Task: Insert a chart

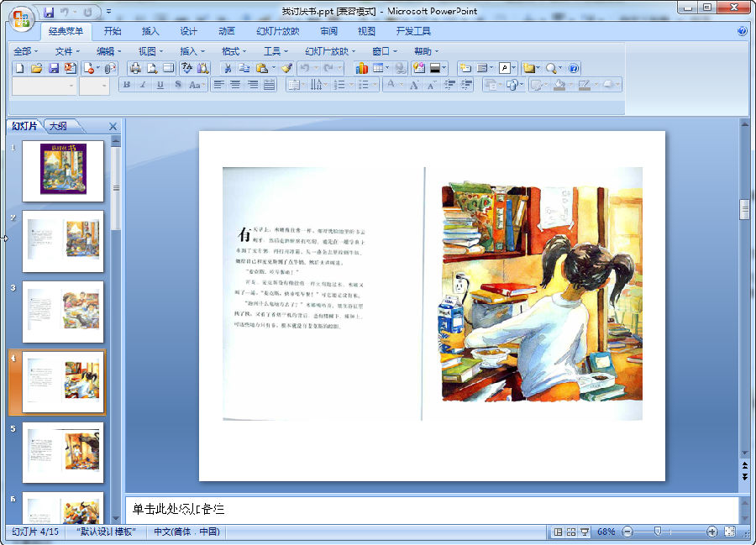Action: tap(361, 68)
